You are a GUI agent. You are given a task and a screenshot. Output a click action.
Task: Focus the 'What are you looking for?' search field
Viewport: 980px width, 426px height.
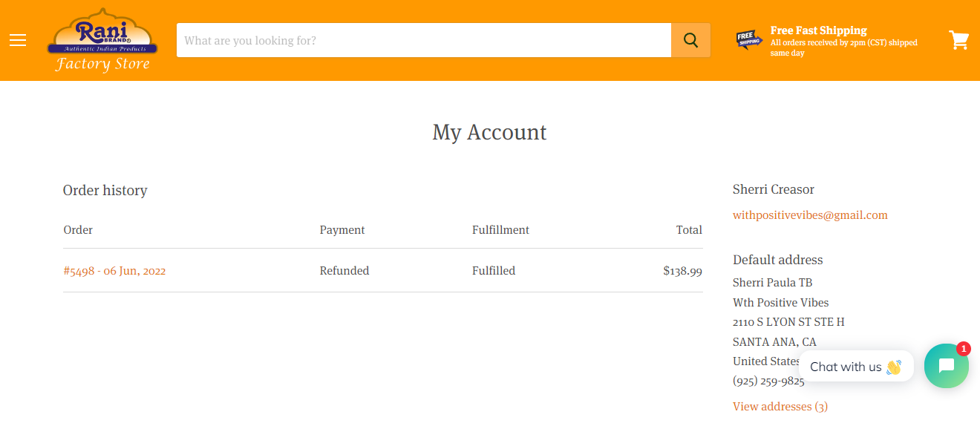pos(424,40)
